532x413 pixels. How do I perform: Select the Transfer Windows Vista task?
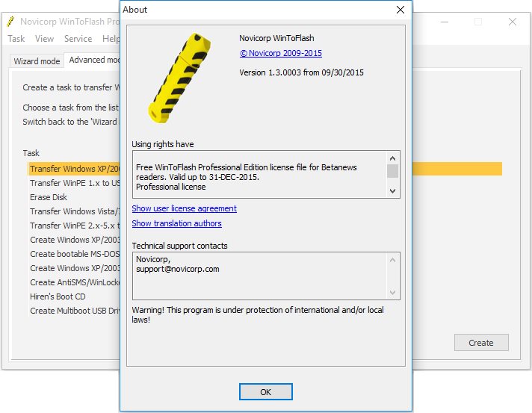74,211
